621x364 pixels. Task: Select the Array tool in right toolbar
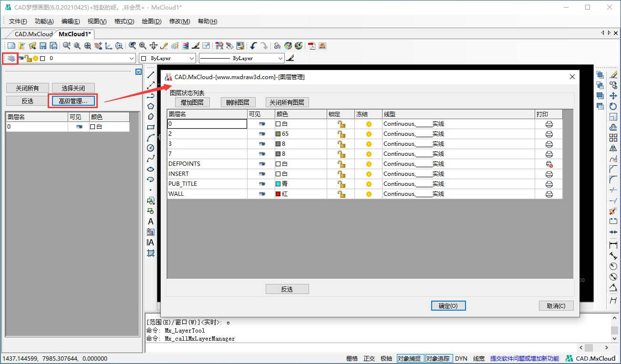click(x=613, y=138)
